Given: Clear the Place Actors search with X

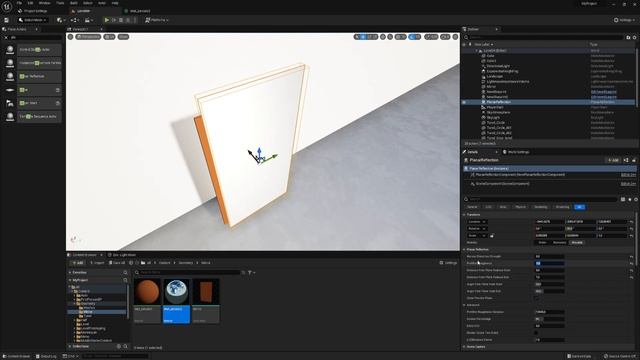Looking at the screenshot, I should [6, 37].
